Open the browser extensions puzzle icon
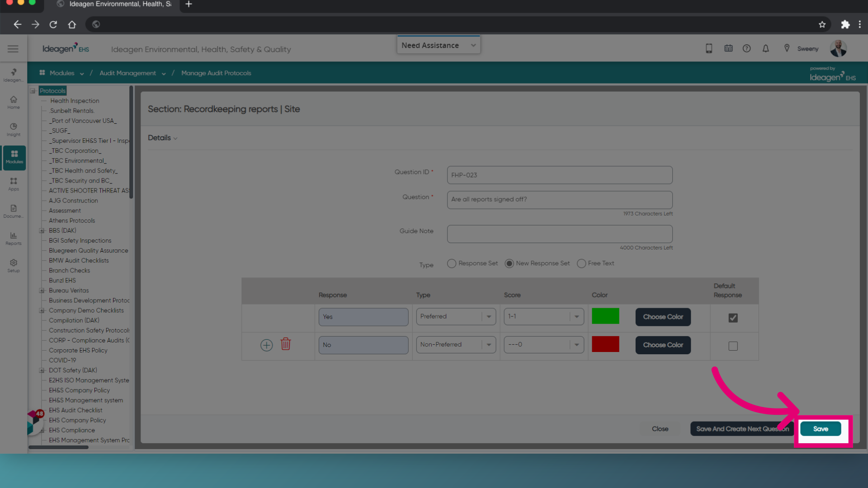The image size is (868, 488). pos(845,24)
